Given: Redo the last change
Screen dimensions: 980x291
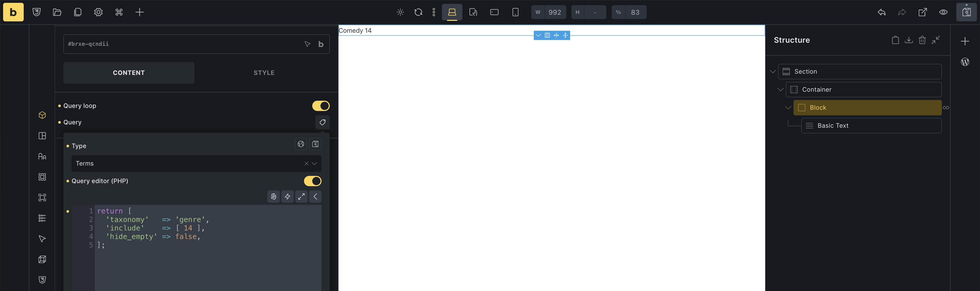Looking at the screenshot, I should [902, 12].
